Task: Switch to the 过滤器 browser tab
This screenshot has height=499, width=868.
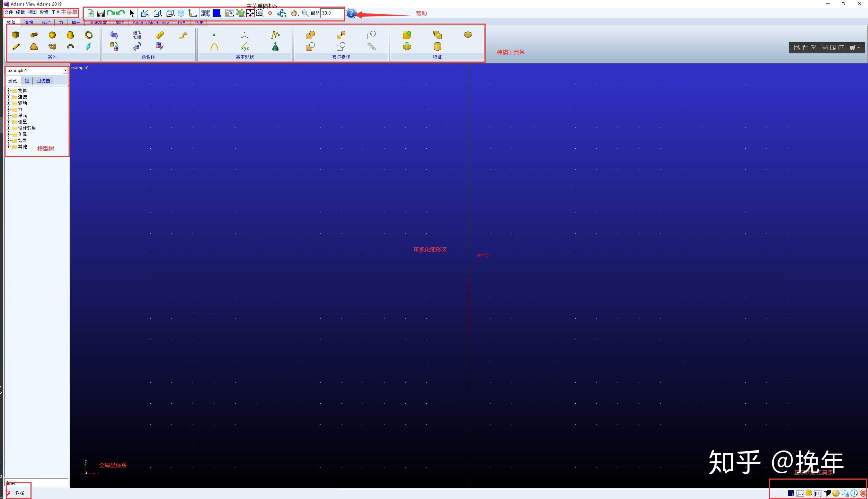Action: pos(43,81)
